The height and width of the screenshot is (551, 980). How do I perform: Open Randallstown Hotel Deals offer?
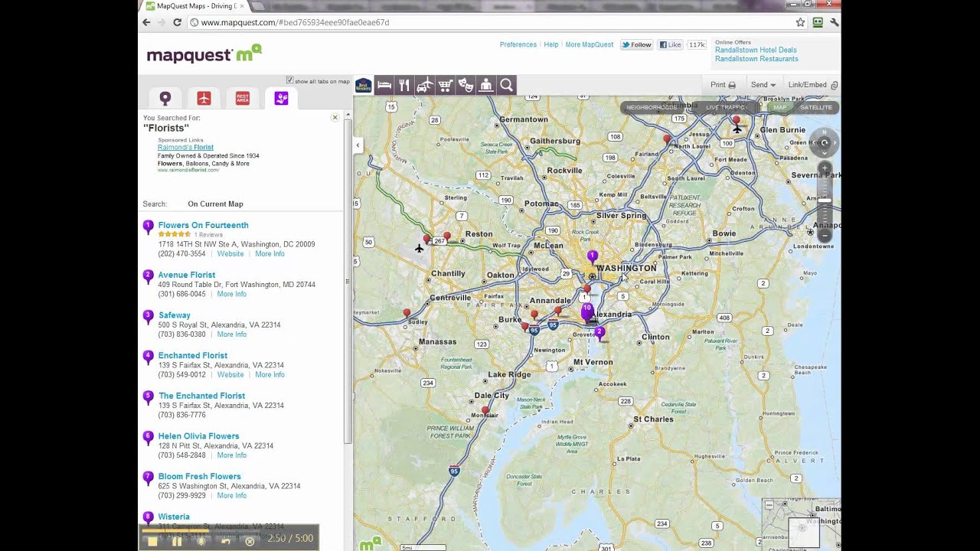pyautogui.click(x=756, y=50)
